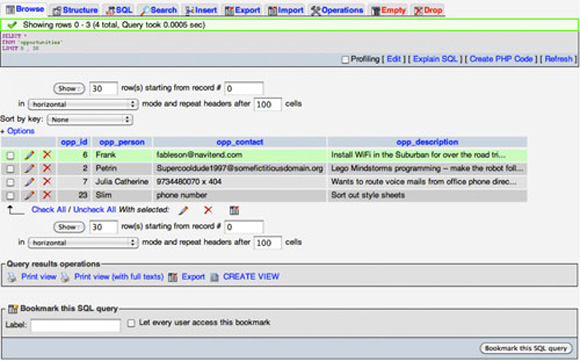Screen dimensions: 580x361
Task: Open the Import tab
Action: (286, 10)
